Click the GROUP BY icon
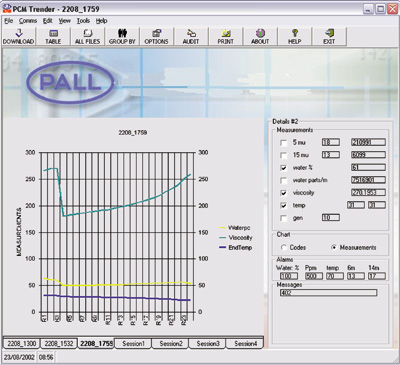 (x=122, y=36)
